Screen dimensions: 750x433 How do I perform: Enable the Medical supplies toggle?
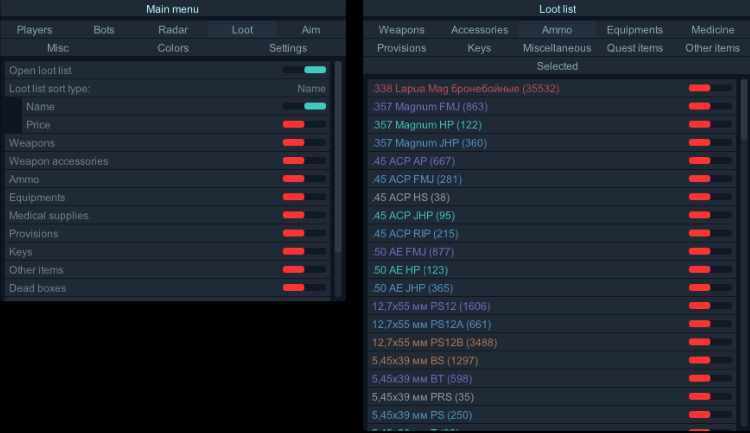pos(304,216)
